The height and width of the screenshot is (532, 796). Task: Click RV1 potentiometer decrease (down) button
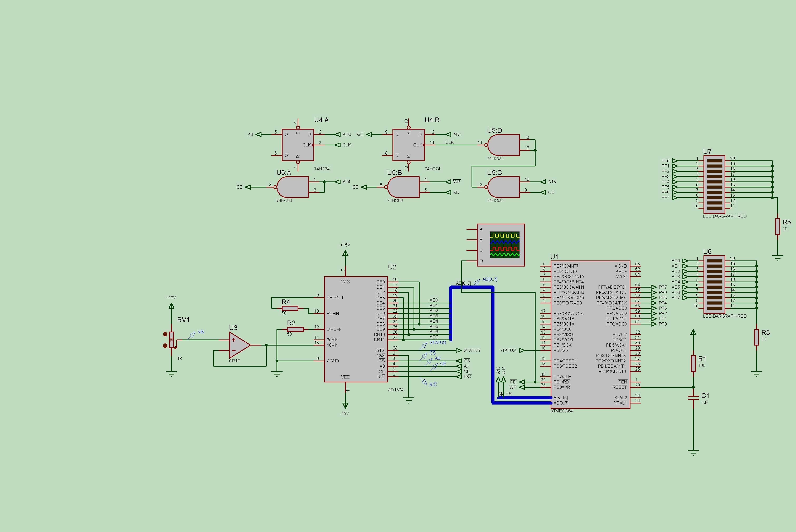point(165,346)
